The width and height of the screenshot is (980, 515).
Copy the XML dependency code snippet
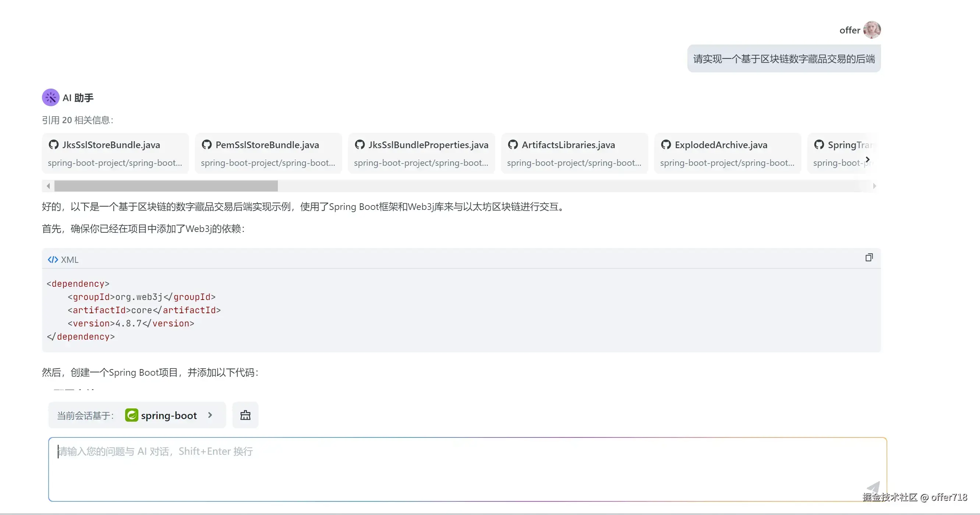click(869, 258)
